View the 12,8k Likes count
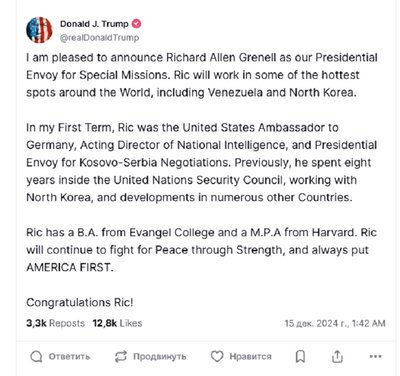The width and height of the screenshot is (400, 376). click(x=117, y=323)
